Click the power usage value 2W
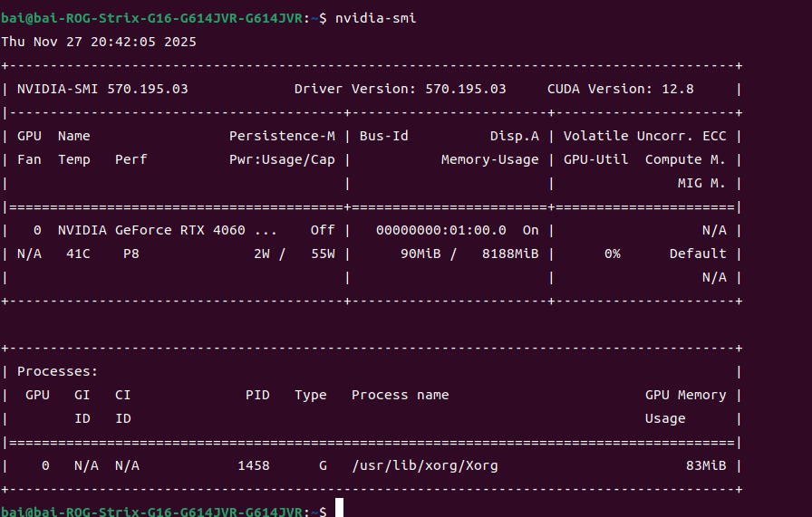This screenshot has height=517, width=812. coord(262,254)
